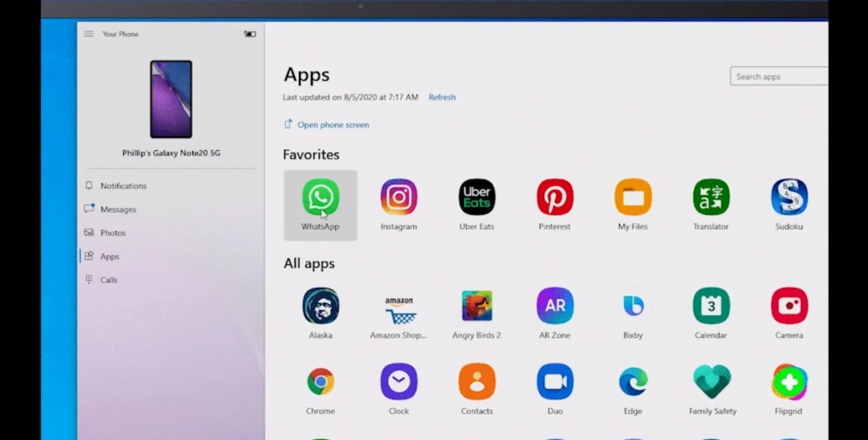
Task: Open the Calendar app icon
Action: tap(711, 305)
